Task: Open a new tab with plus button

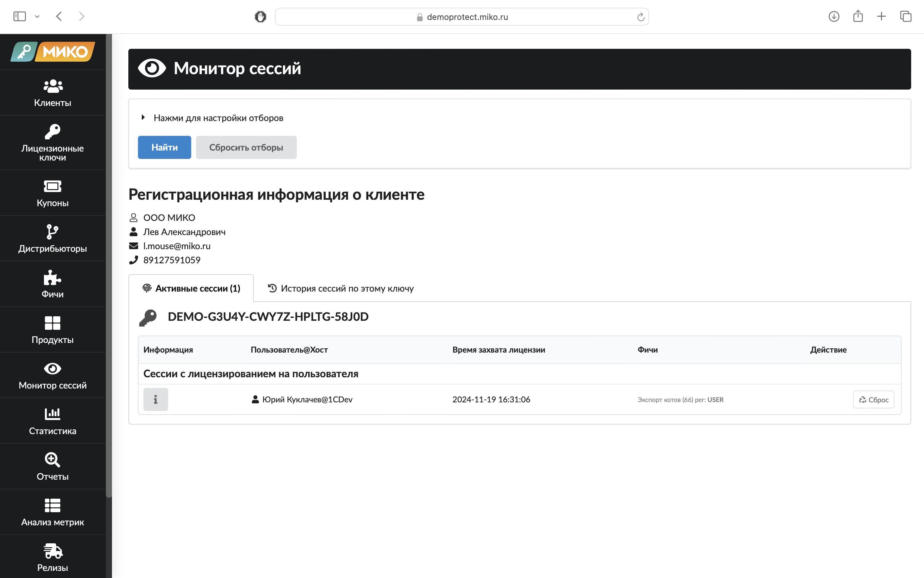Action: 881,16
